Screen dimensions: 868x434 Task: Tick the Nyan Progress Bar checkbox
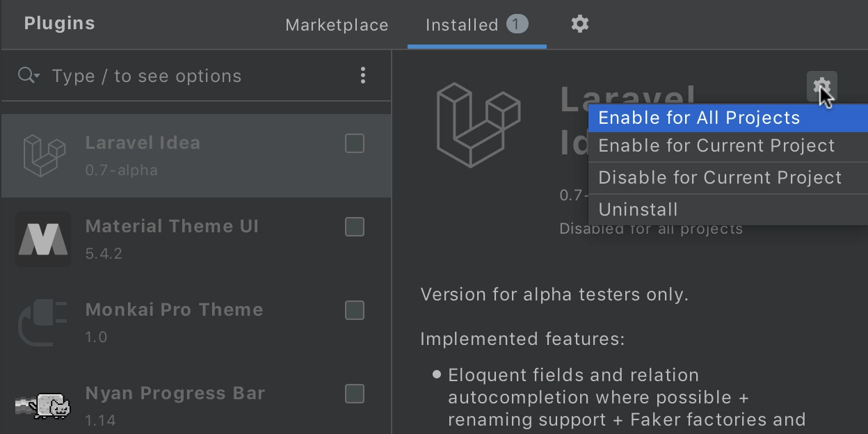click(355, 394)
